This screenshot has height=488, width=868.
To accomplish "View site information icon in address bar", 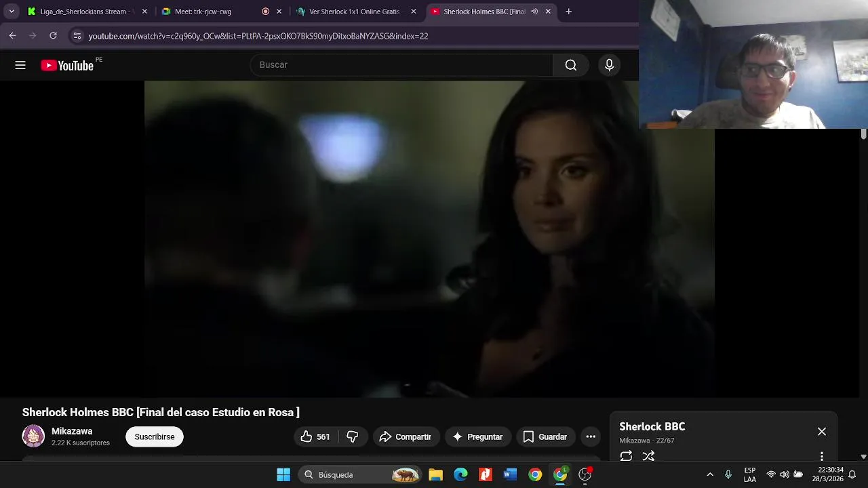I will pyautogui.click(x=77, y=36).
